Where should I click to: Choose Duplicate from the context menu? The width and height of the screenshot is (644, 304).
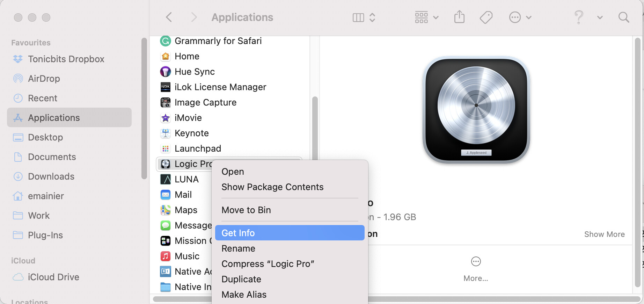pyautogui.click(x=290, y=279)
